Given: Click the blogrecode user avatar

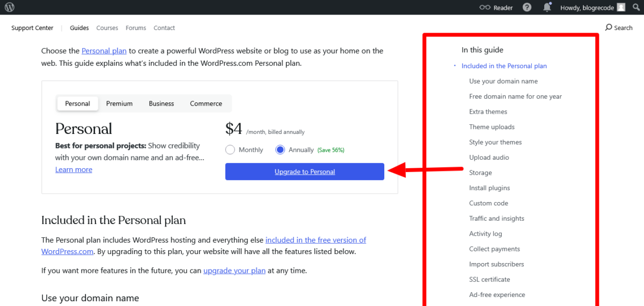Looking at the screenshot, I should point(621,8).
